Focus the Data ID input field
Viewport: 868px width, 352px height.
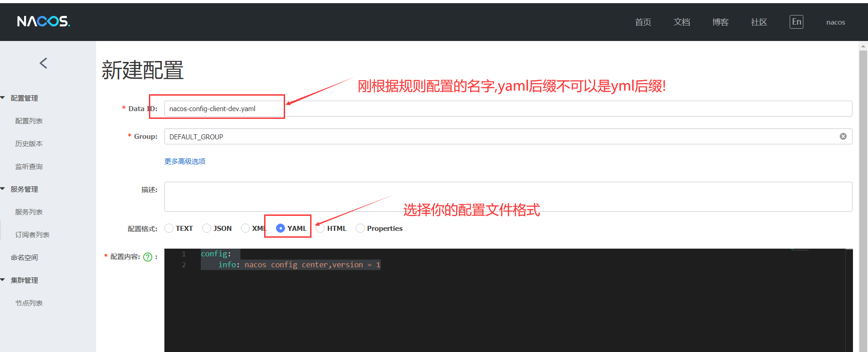(508, 108)
